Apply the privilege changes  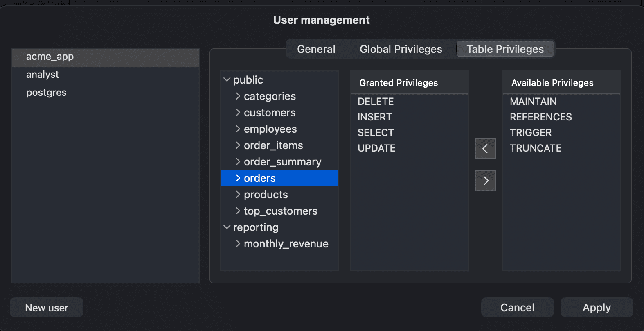point(597,307)
